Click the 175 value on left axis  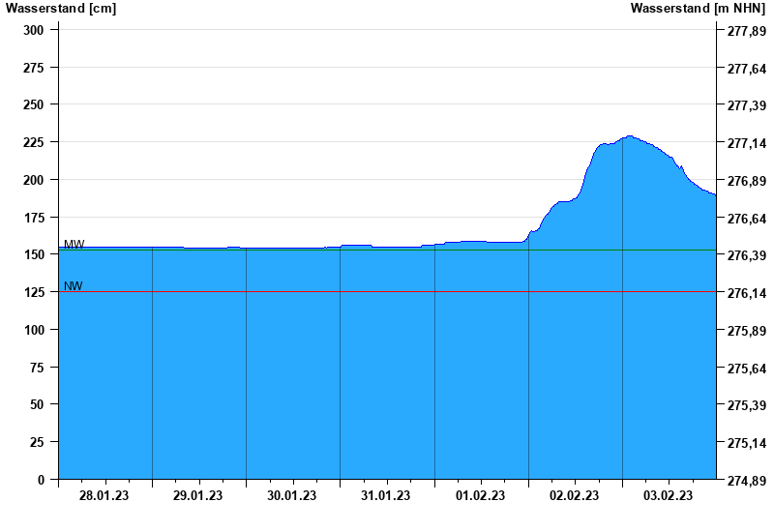[34, 217]
